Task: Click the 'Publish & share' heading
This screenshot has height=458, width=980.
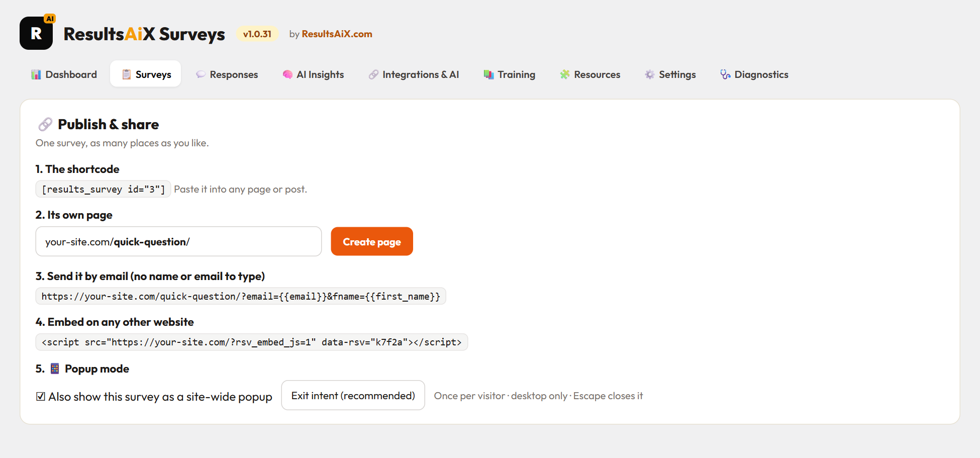Action: point(108,124)
